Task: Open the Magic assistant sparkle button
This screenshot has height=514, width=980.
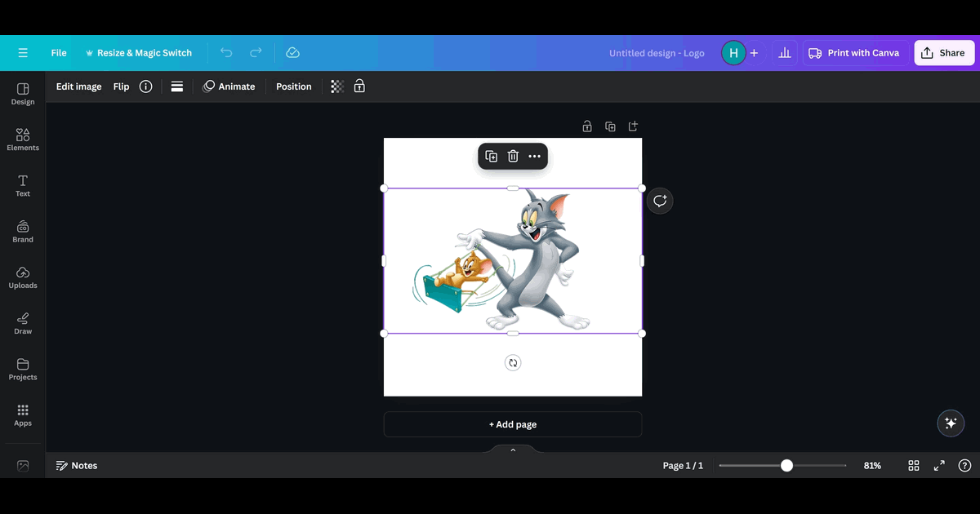Action: (951, 423)
